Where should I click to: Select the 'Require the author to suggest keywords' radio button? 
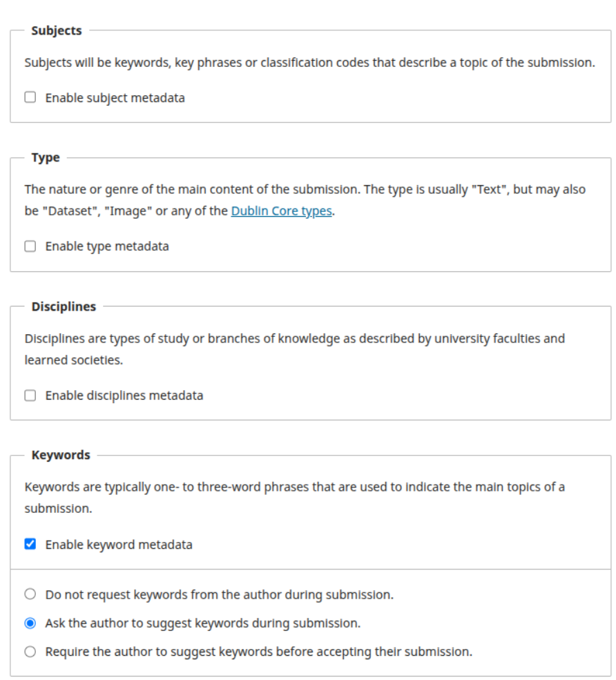coord(30,652)
